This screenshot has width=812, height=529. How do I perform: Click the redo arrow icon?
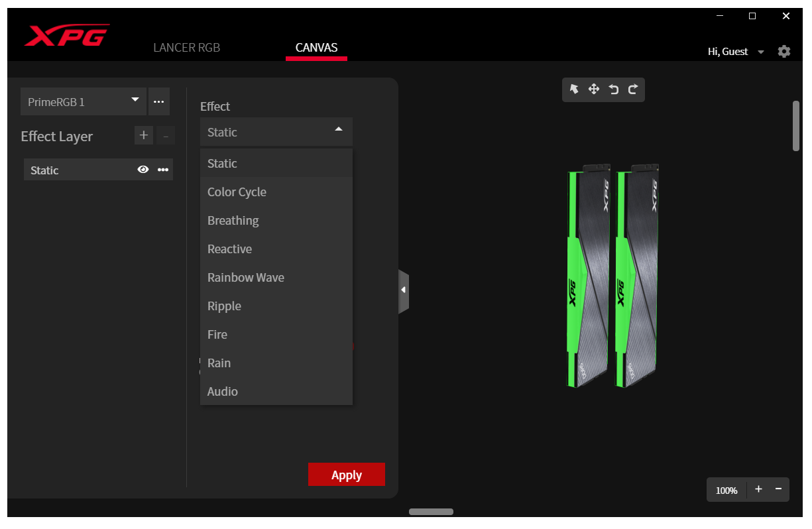pos(632,89)
